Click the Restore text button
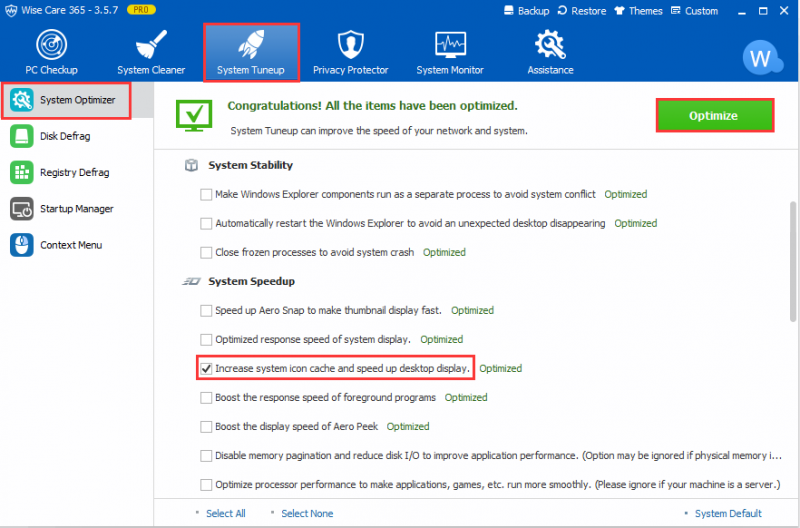Screen dimensions: 800x528 pos(589,11)
